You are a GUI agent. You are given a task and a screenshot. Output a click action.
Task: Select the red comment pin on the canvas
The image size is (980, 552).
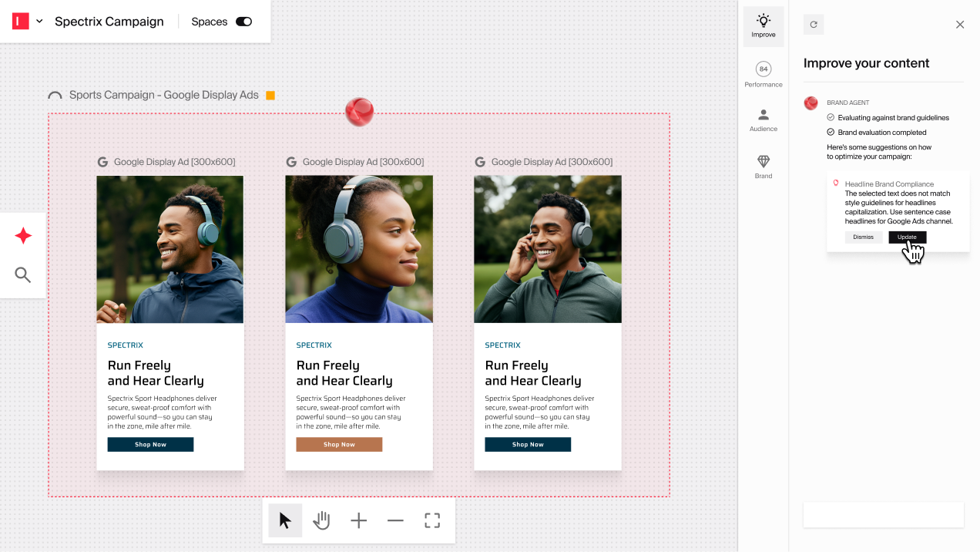coord(359,111)
